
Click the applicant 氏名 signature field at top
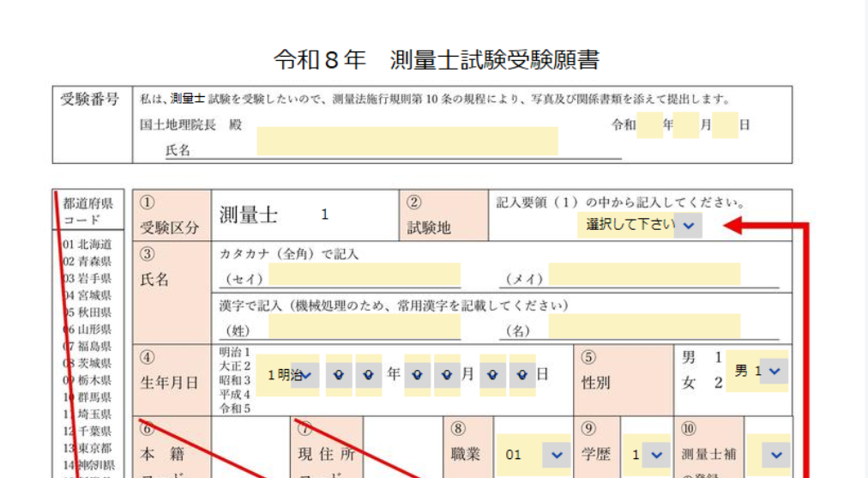pos(407,142)
